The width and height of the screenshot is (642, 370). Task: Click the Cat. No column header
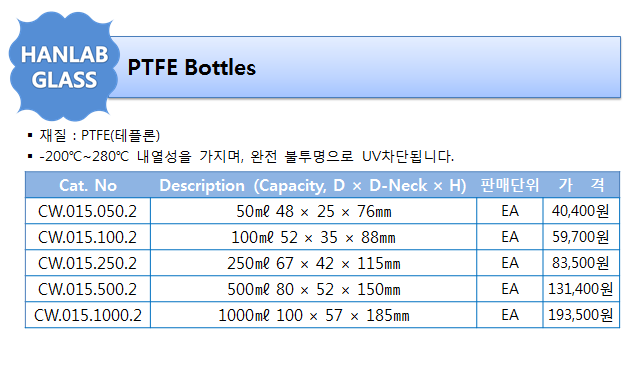88,185
